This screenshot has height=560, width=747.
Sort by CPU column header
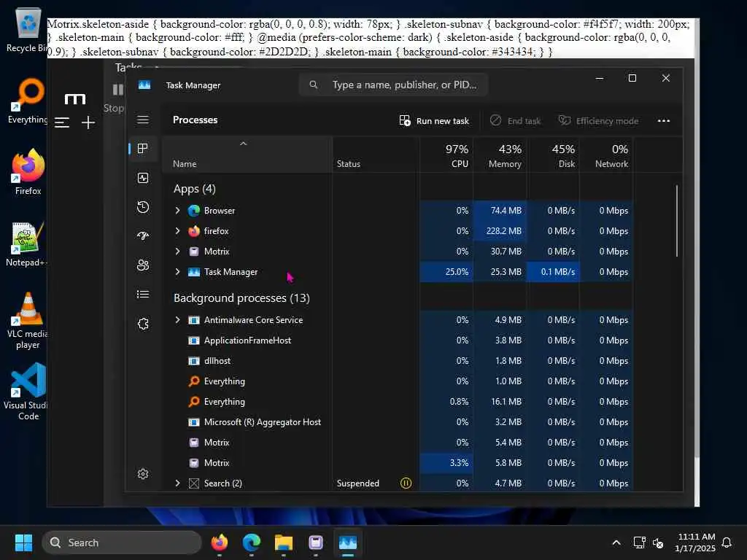click(x=446, y=156)
